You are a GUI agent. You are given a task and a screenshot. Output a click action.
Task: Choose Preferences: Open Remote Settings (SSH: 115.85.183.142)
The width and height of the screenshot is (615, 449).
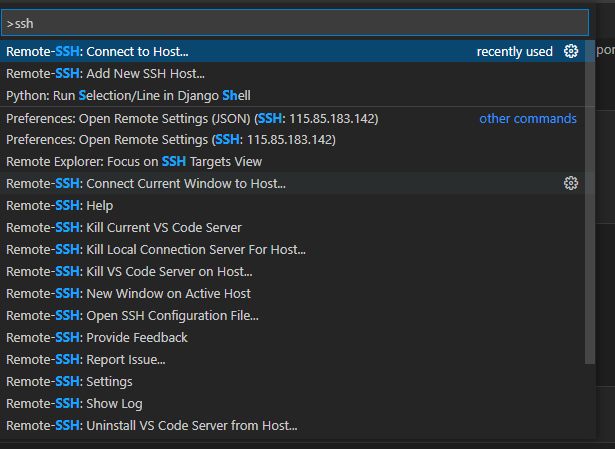pyautogui.click(x=292, y=140)
